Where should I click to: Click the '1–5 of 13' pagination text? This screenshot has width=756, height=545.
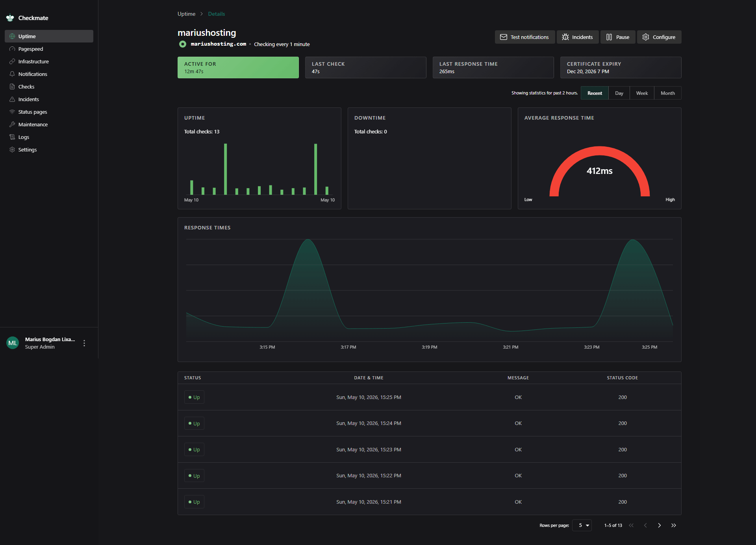[x=613, y=525]
